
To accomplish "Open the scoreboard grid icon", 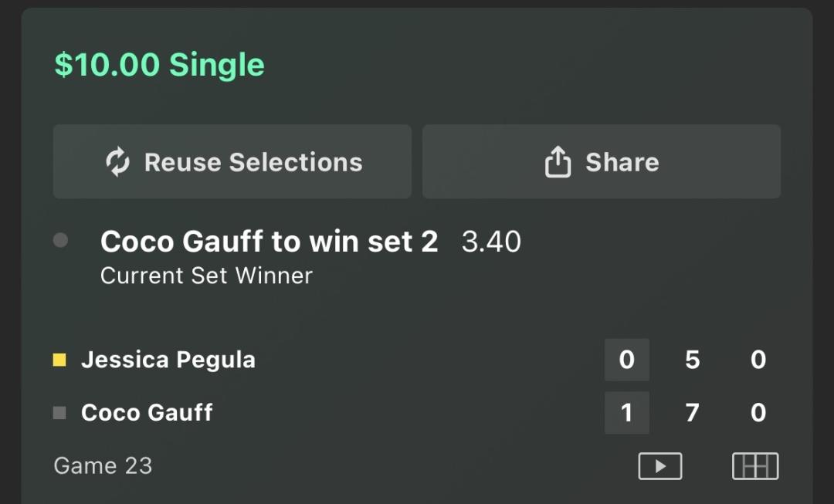I will 754,466.
